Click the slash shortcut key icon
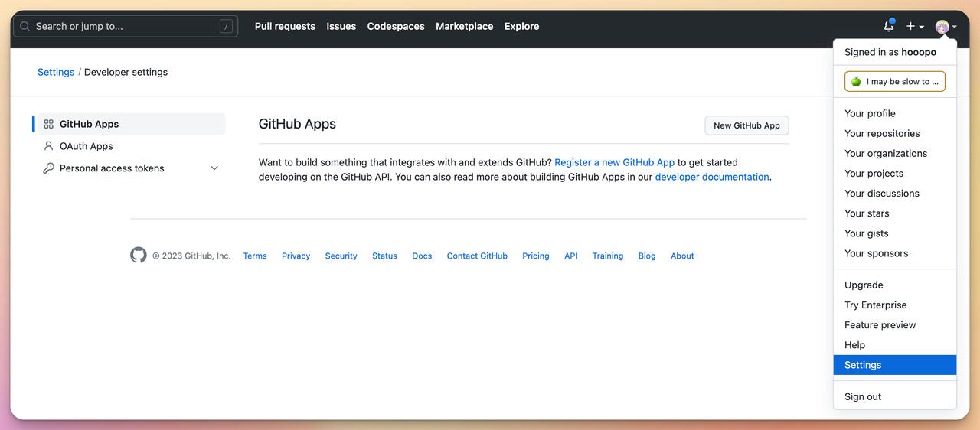The width and height of the screenshot is (980, 430). pos(226,26)
